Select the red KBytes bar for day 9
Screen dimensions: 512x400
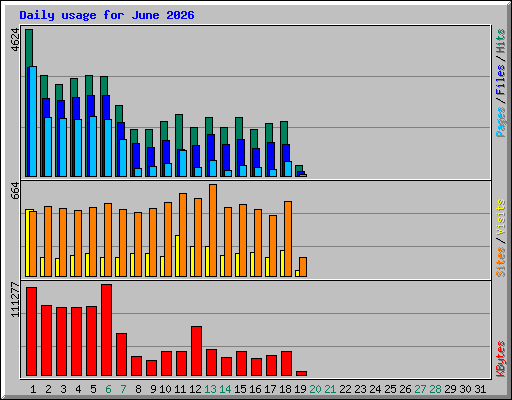tap(151, 368)
